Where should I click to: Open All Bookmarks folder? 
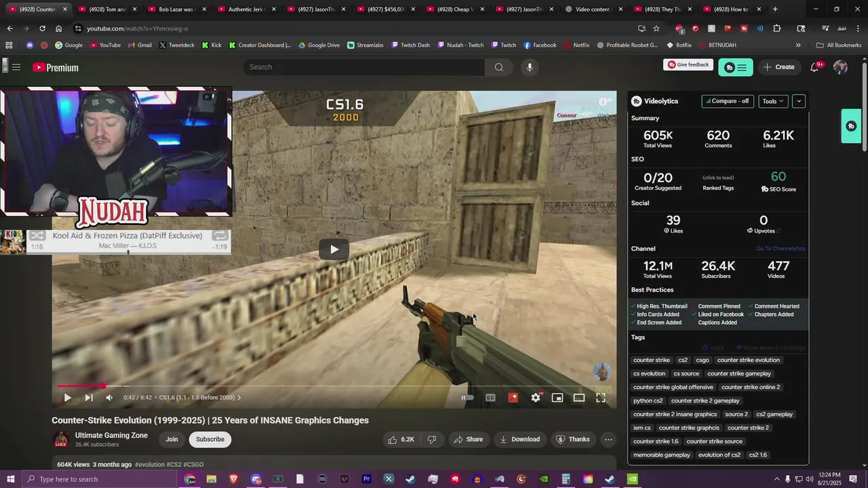[x=839, y=45]
